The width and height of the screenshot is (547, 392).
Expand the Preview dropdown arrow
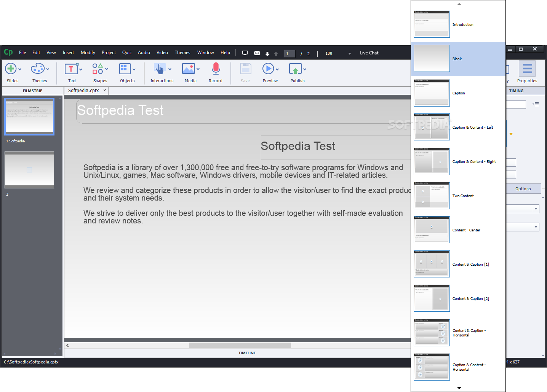[x=277, y=69]
